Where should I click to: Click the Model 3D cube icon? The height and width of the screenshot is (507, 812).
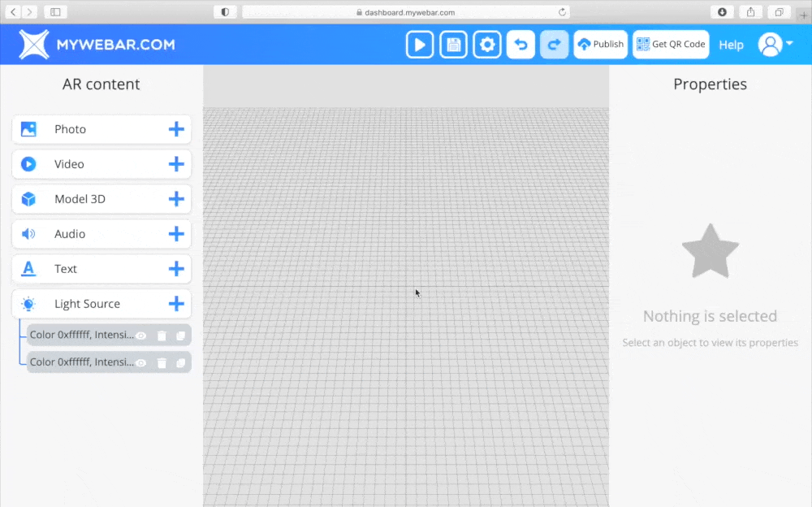click(x=28, y=199)
